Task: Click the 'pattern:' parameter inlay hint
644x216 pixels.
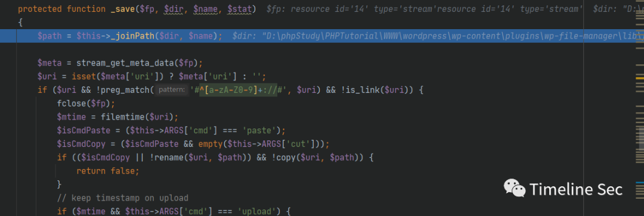Action: [172, 90]
